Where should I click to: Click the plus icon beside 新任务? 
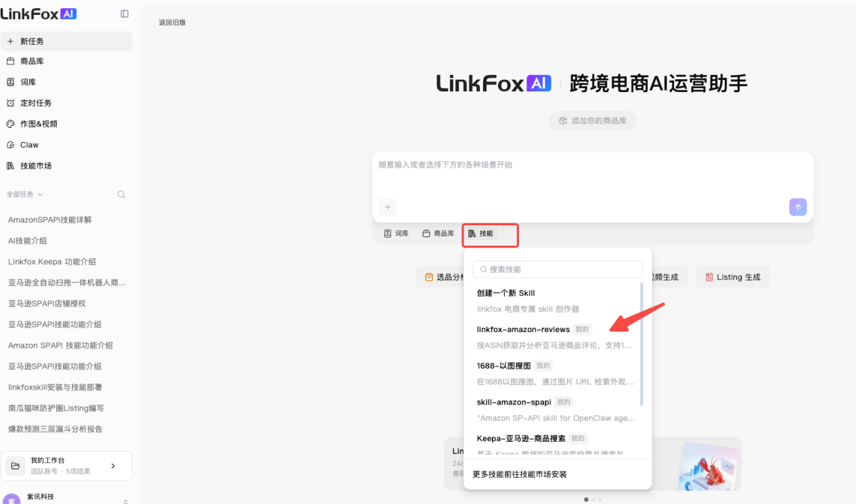point(10,41)
